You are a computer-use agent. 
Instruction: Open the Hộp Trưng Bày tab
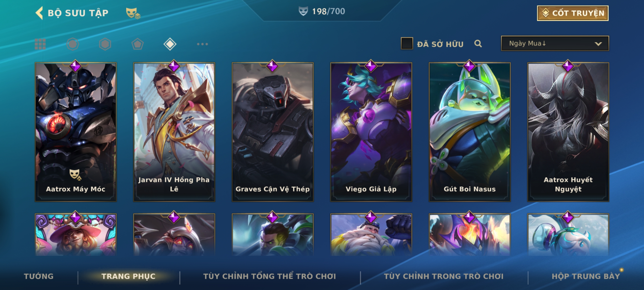[x=586, y=276]
